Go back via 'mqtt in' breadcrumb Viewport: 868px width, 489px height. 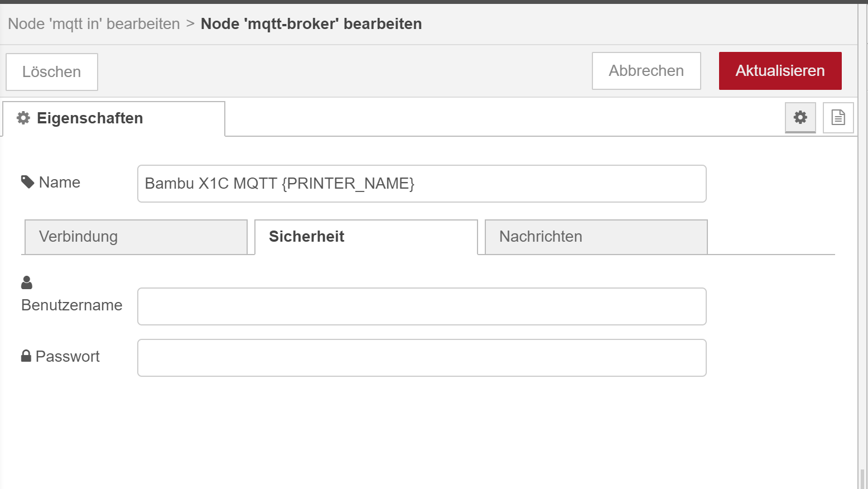click(x=94, y=24)
